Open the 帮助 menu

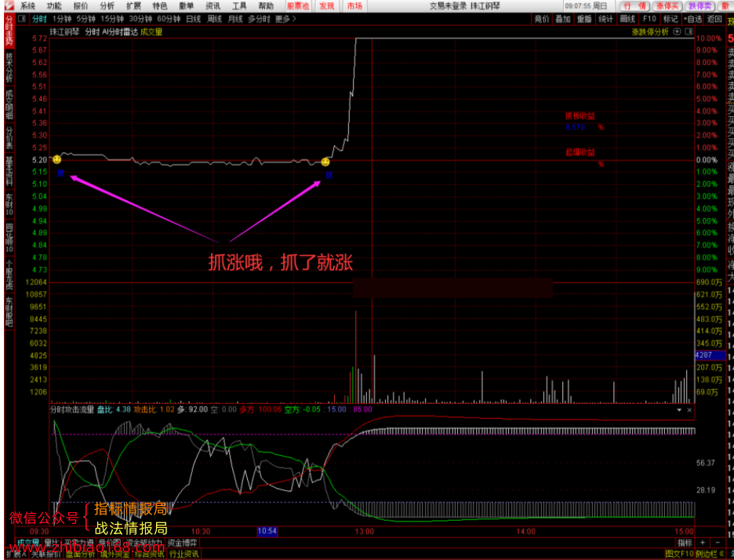point(266,6)
